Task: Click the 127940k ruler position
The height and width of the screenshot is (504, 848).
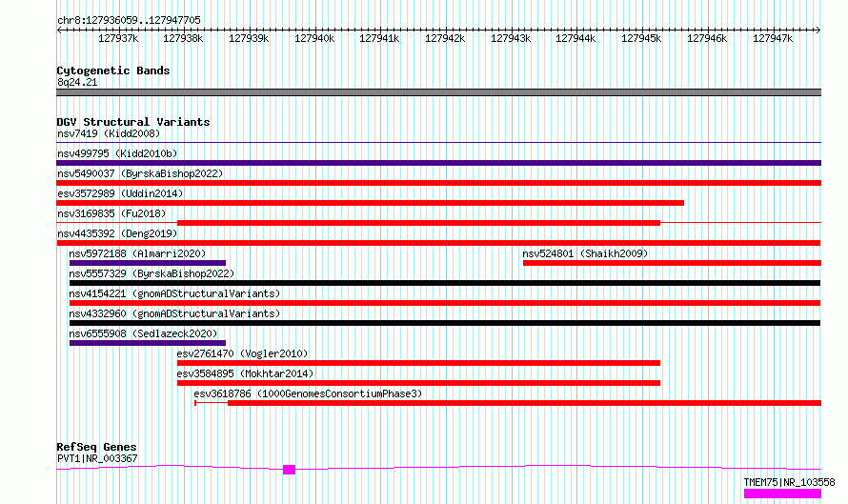Action: pyautogui.click(x=314, y=38)
